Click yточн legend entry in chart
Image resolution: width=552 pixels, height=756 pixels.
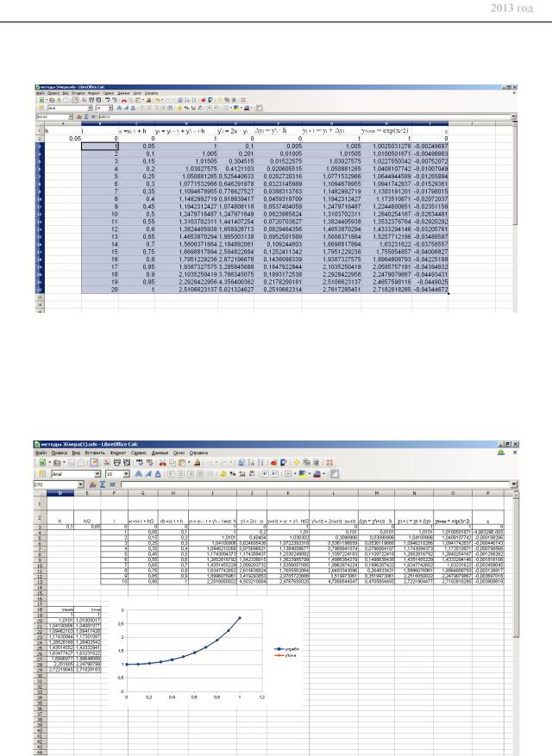coord(285,655)
